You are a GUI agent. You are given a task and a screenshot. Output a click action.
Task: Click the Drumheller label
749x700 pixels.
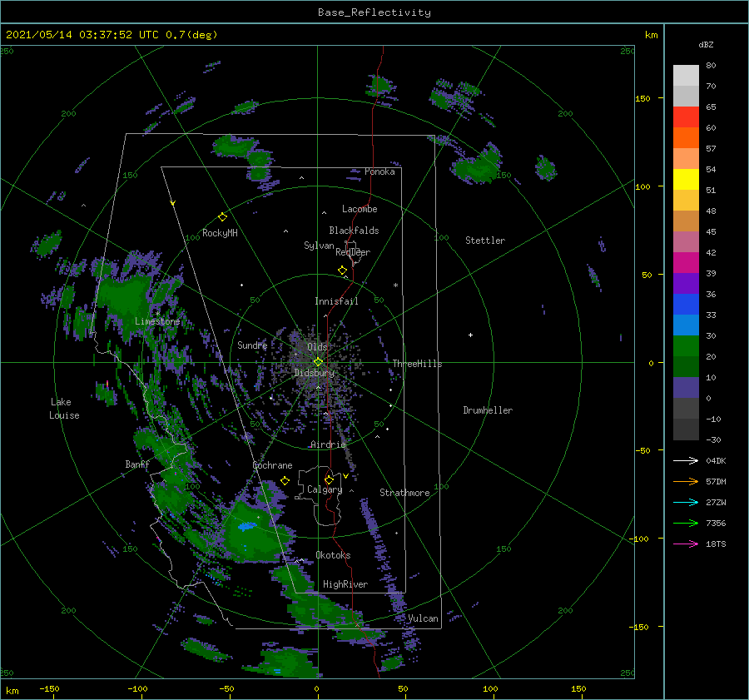pos(488,410)
